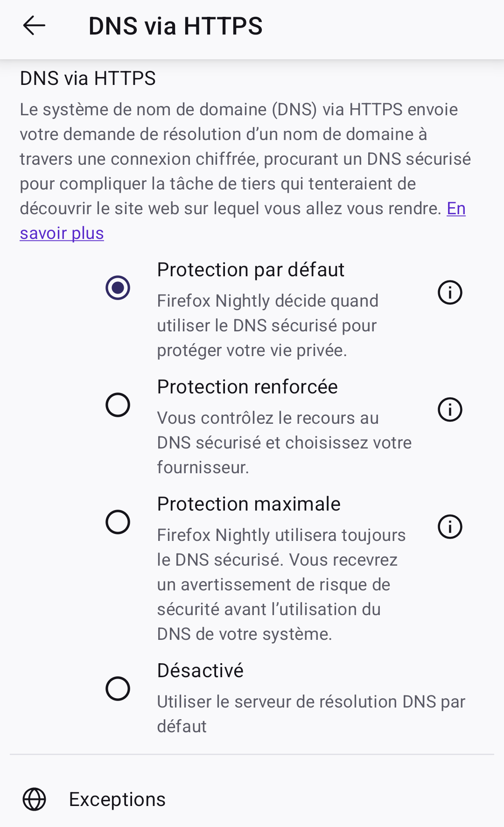Tap the Protection maximale heading text
Image resolution: width=504 pixels, height=827 pixels.
249,504
